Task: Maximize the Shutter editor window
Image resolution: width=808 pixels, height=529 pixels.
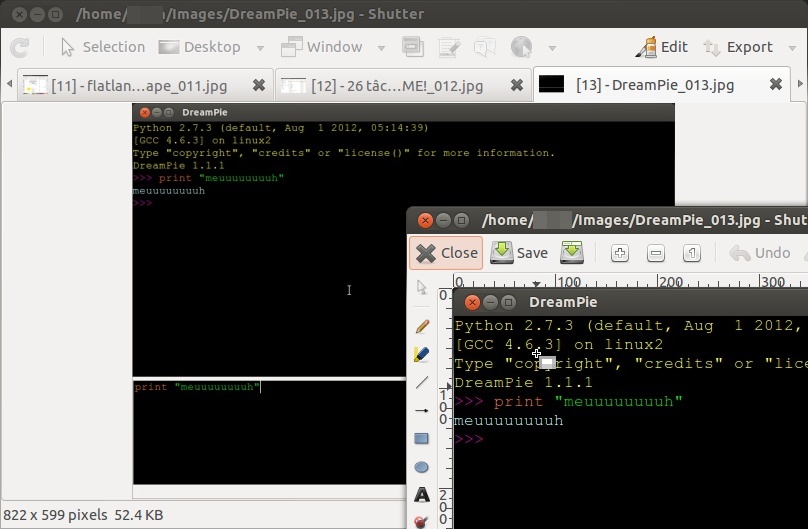Action: tap(461, 220)
